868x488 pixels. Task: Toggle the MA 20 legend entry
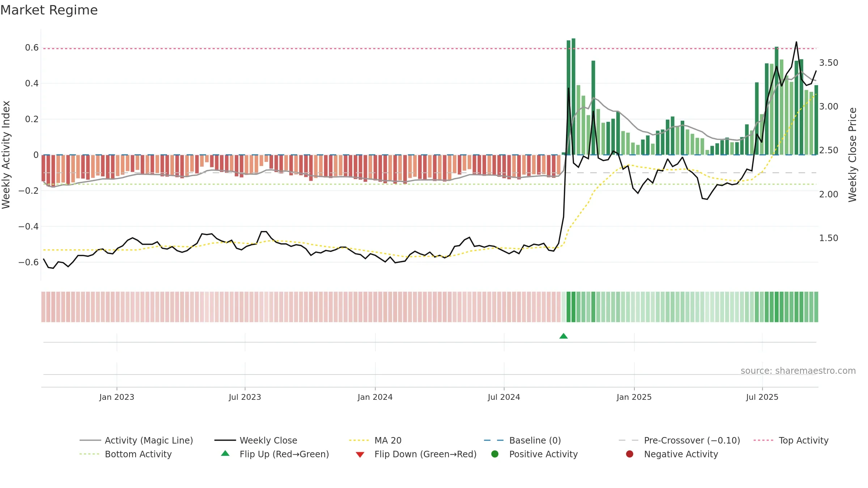pyautogui.click(x=375, y=440)
